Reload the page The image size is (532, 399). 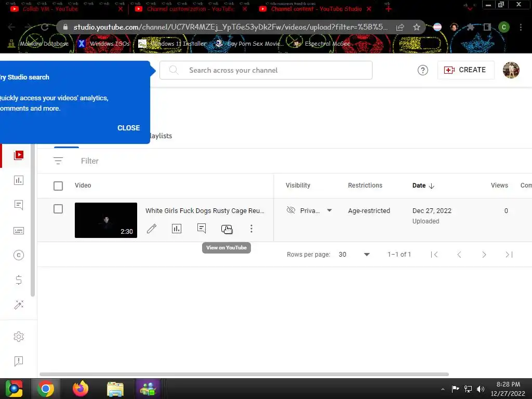[x=45, y=27]
